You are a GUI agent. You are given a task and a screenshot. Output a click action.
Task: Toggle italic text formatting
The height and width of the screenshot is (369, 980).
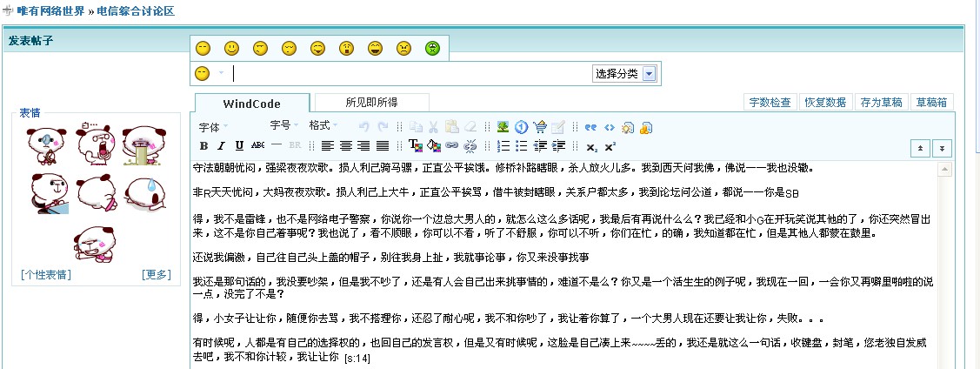tap(221, 145)
